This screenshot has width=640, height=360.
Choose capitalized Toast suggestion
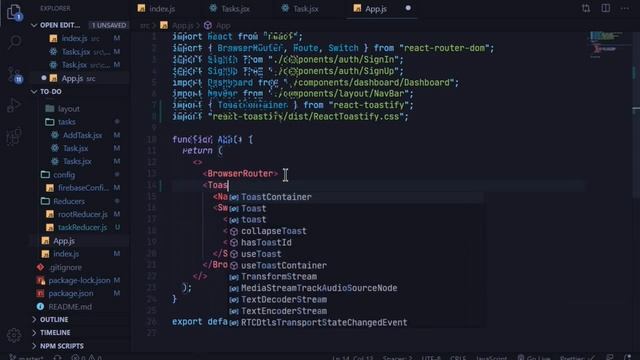pos(356,209)
